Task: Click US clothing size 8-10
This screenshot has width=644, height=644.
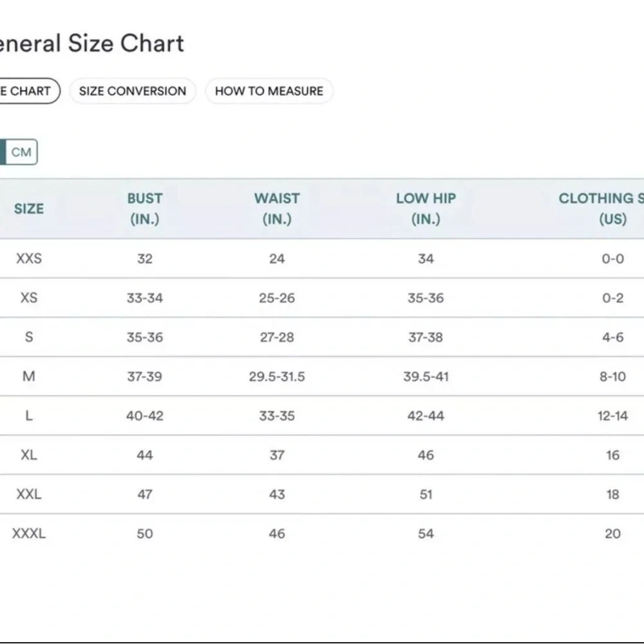Action: (x=613, y=376)
